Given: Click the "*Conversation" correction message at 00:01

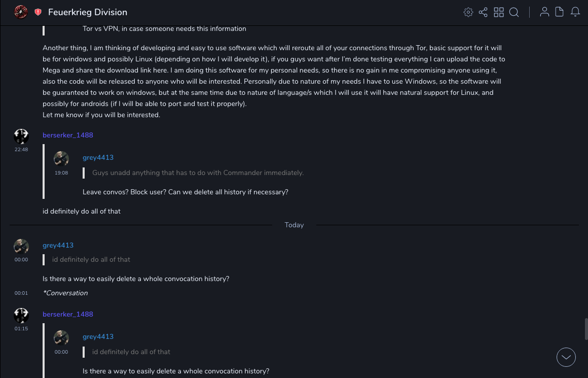Looking at the screenshot, I should (x=65, y=293).
